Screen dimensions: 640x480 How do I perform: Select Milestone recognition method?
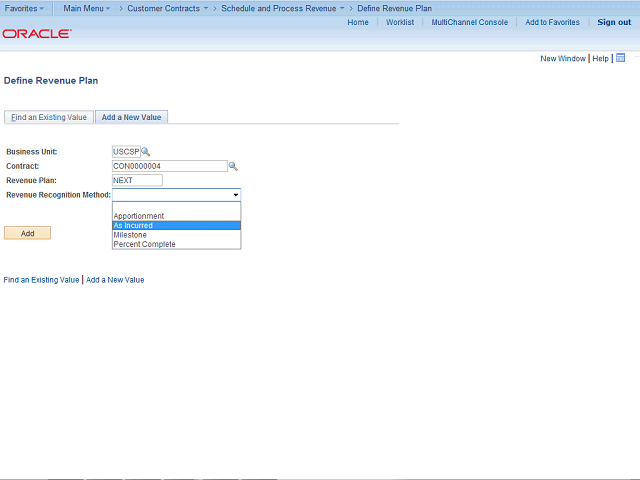(x=176, y=235)
